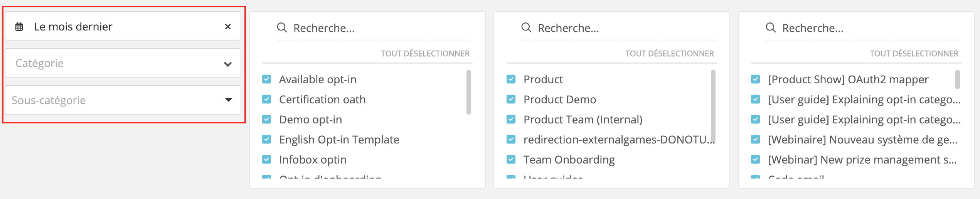Focus the Recherche field above Product list
Viewport: 980px width, 199px height.
pyautogui.click(x=617, y=28)
